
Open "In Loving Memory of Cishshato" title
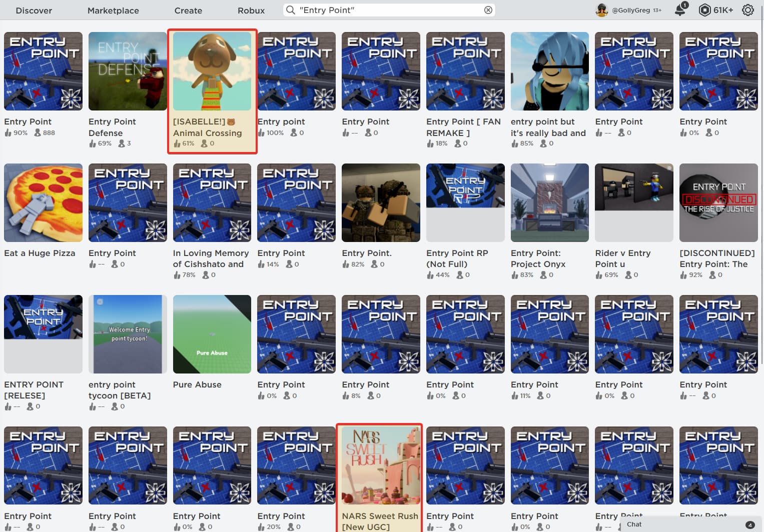coord(211,258)
